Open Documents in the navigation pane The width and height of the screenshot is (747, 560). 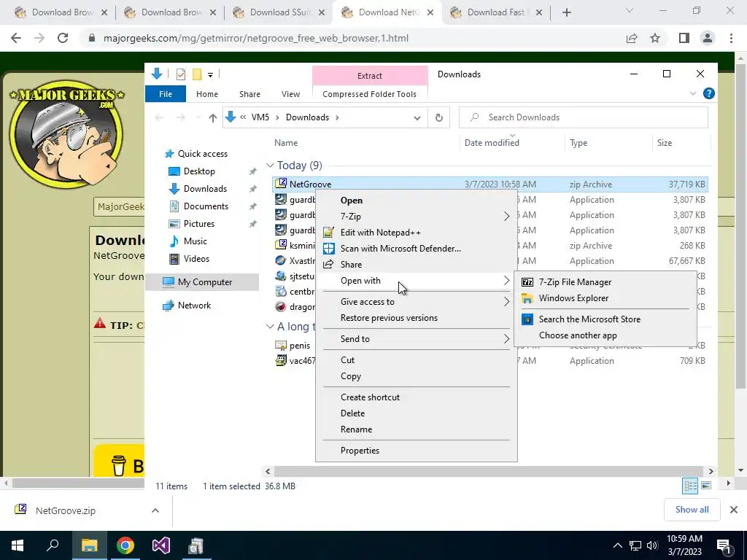click(206, 206)
